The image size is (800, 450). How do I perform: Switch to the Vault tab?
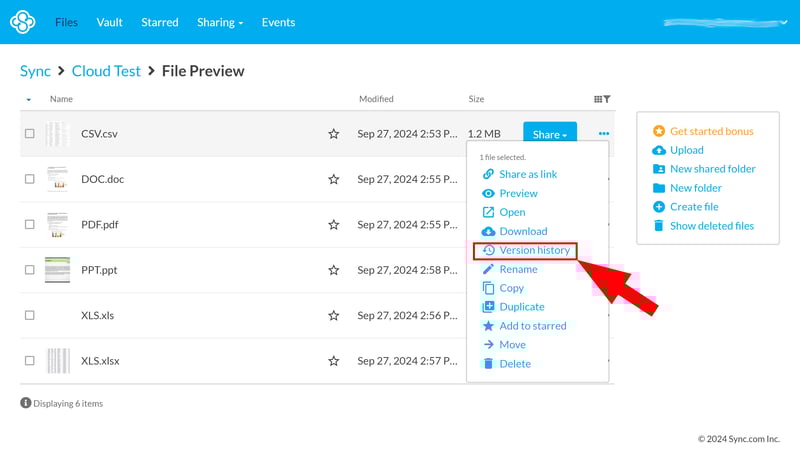(110, 22)
